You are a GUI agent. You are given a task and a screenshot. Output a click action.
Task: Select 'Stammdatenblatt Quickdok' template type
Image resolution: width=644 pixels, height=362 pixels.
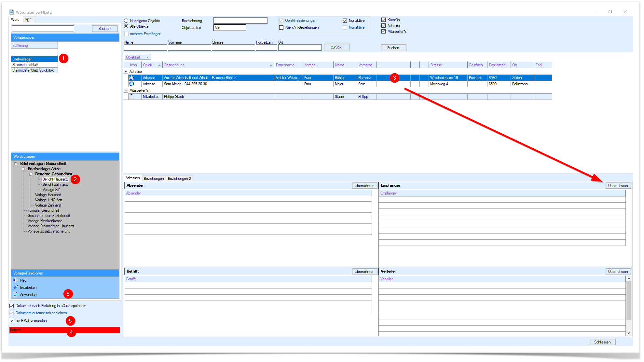tap(34, 70)
